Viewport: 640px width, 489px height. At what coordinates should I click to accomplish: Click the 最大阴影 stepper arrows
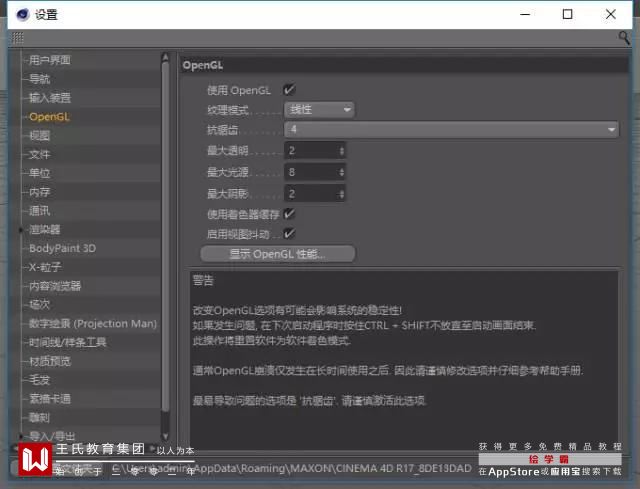coord(342,194)
